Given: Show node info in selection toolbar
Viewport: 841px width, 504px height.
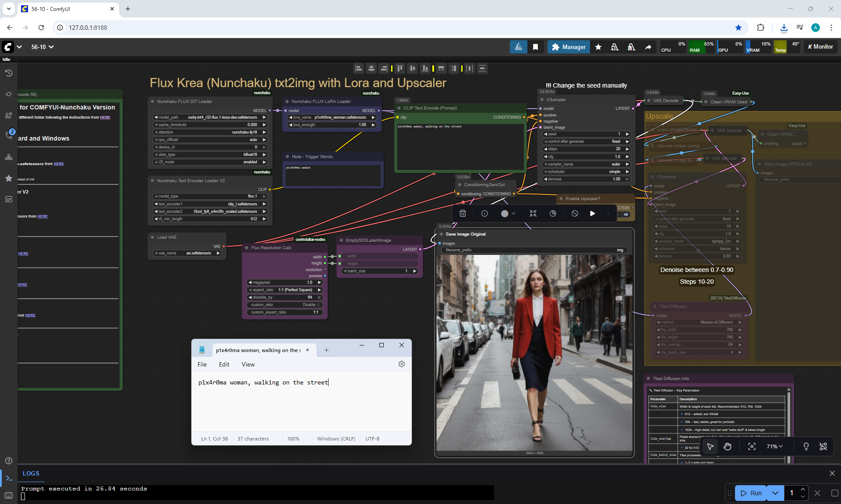Looking at the screenshot, I should 484,213.
